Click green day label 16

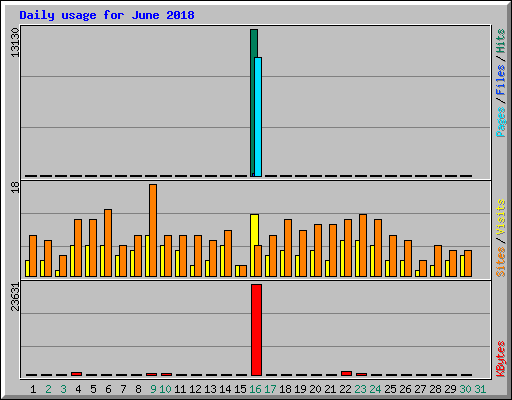pos(255,389)
